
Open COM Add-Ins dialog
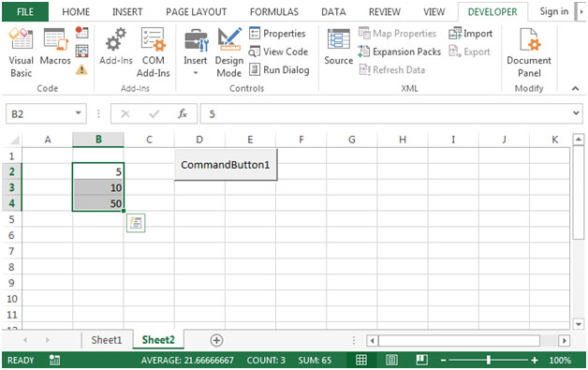click(x=153, y=52)
